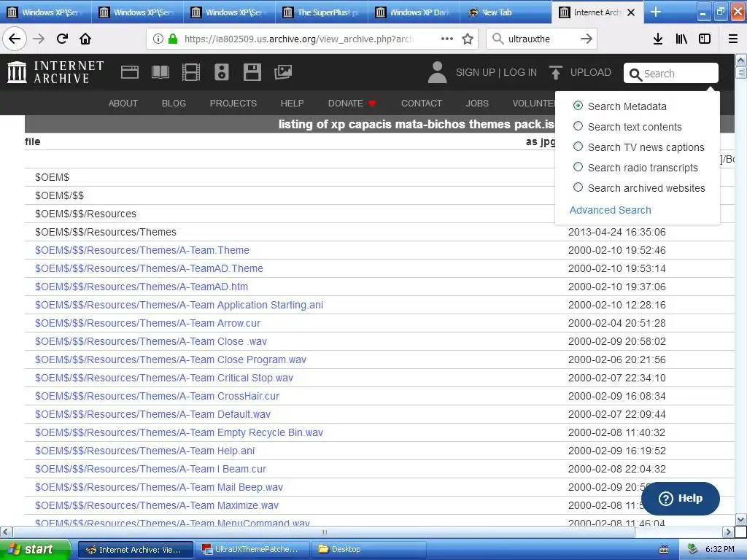Viewport: 747px width, 560px height.
Task: Open the Images picture icon
Action: pyautogui.click(x=283, y=72)
